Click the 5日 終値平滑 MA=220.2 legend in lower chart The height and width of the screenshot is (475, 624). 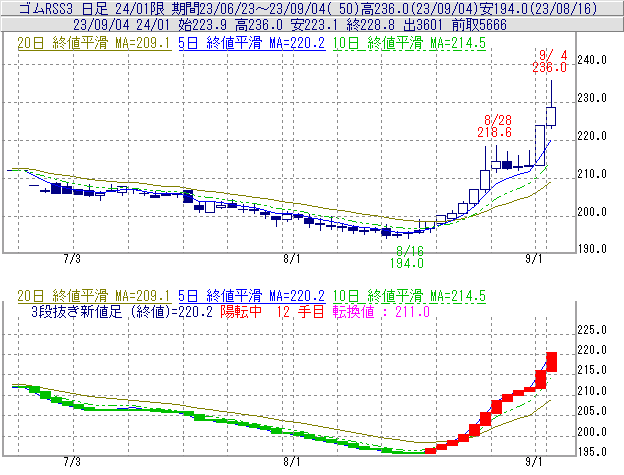[252, 296]
